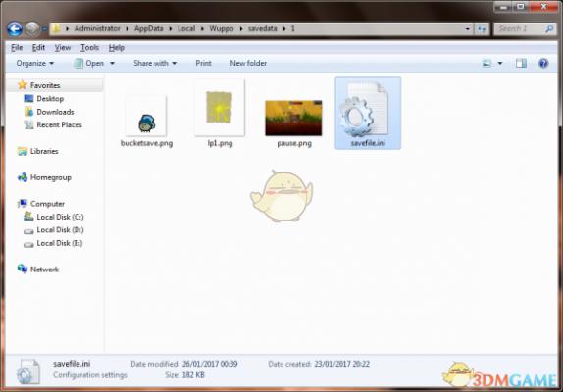563x392 pixels.
Task: Click the change view icon
Action: pos(486,64)
